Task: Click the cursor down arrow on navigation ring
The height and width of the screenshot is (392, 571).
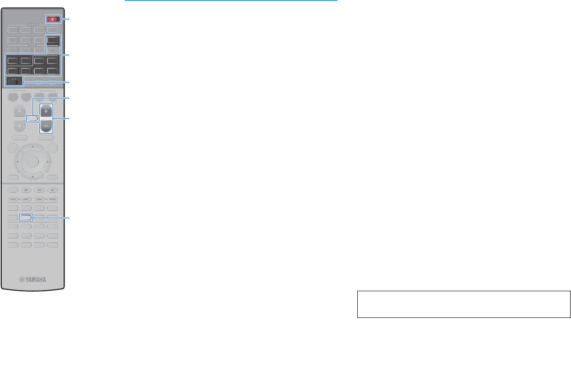Action: coord(32,176)
